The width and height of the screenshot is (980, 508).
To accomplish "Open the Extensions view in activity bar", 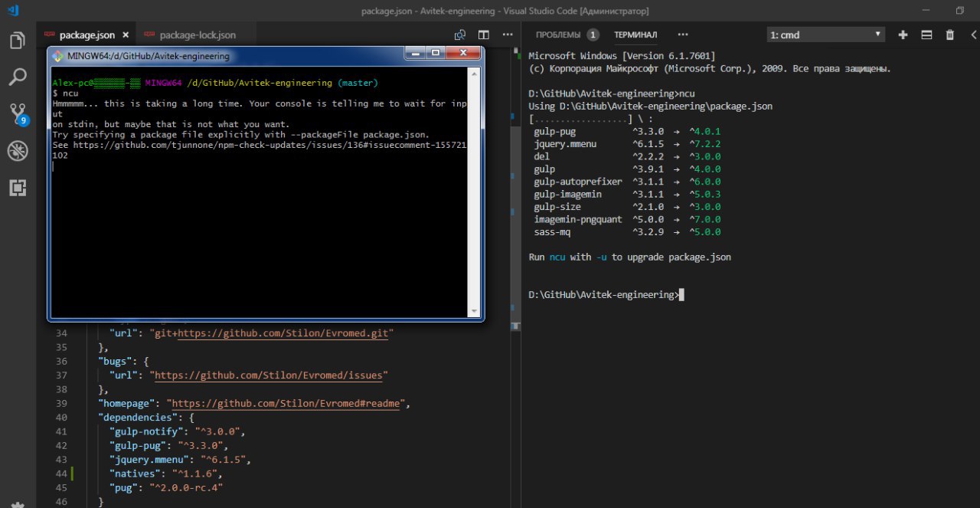I will point(17,188).
